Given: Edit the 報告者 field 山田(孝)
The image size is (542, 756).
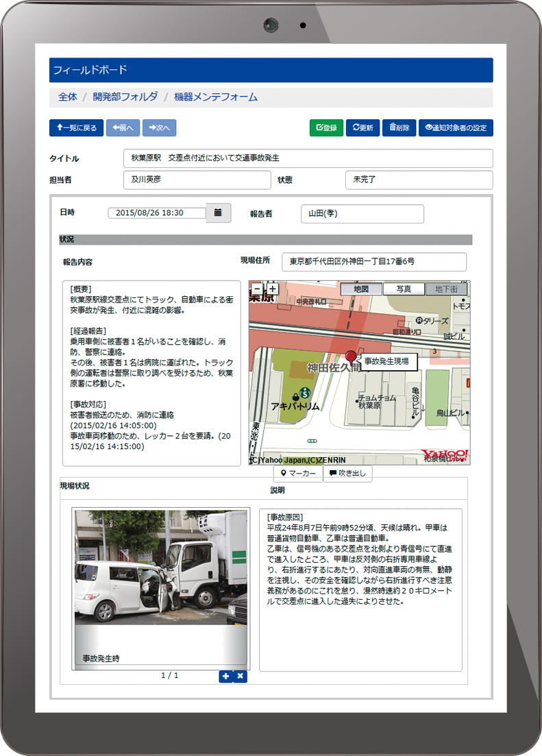Looking at the screenshot, I should click(x=362, y=214).
